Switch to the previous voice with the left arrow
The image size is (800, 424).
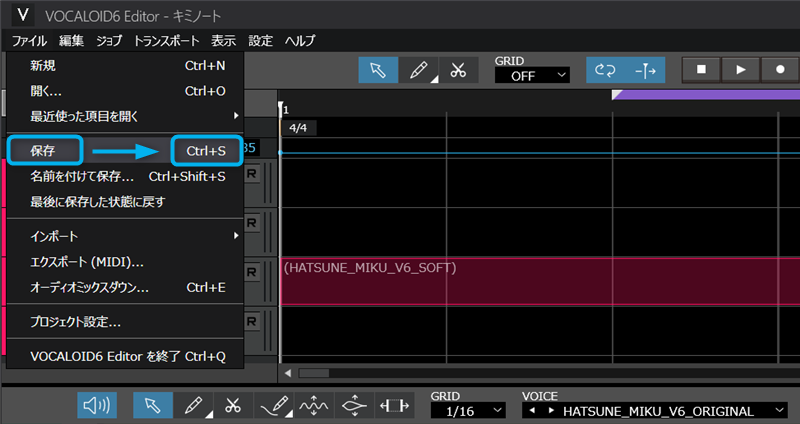tap(532, 411)
